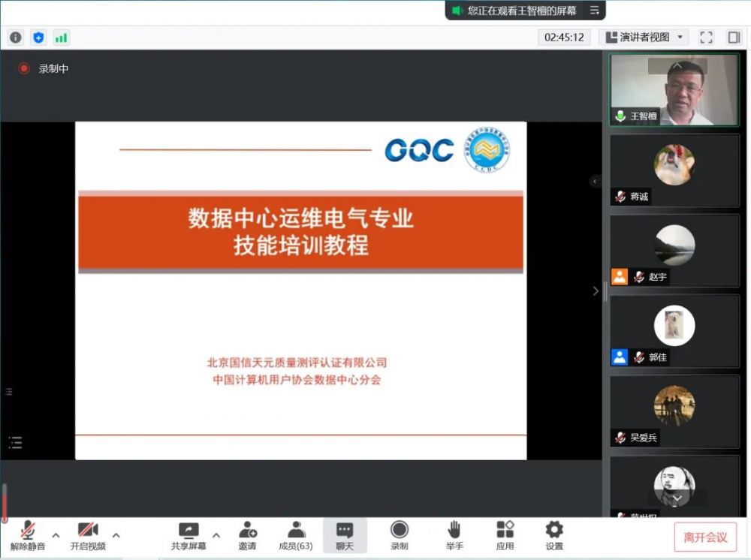Open the 成员(63) members list

296,535
